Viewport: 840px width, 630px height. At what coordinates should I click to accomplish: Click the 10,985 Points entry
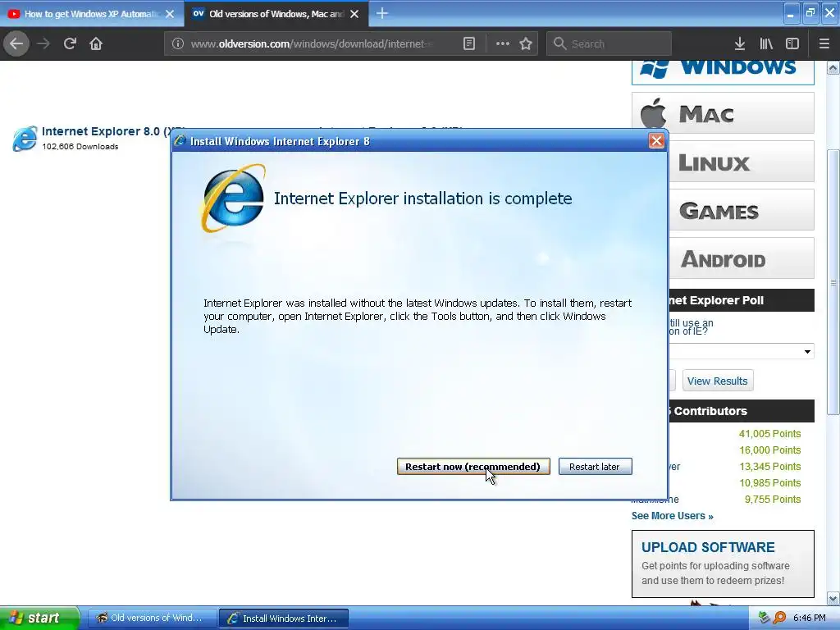point(769,482)
